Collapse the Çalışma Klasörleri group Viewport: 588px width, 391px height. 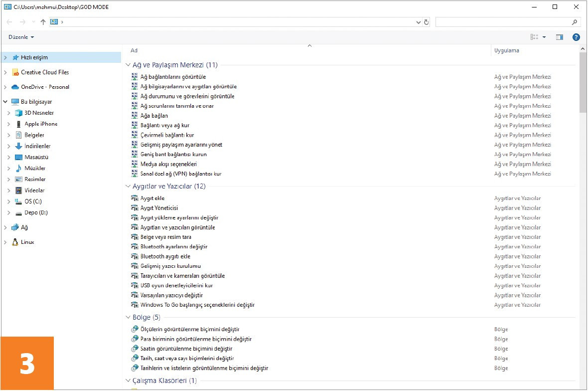point(128,381)
